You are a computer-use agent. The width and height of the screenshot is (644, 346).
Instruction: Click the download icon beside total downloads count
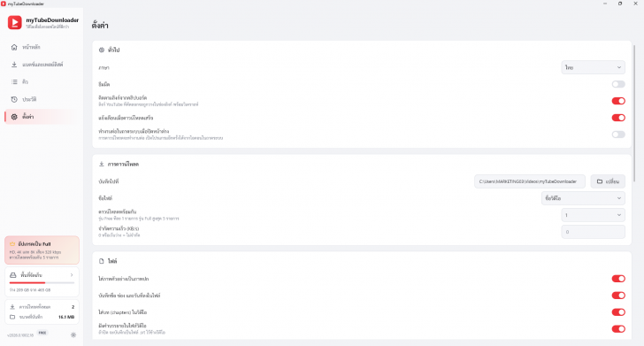point(12,307)
